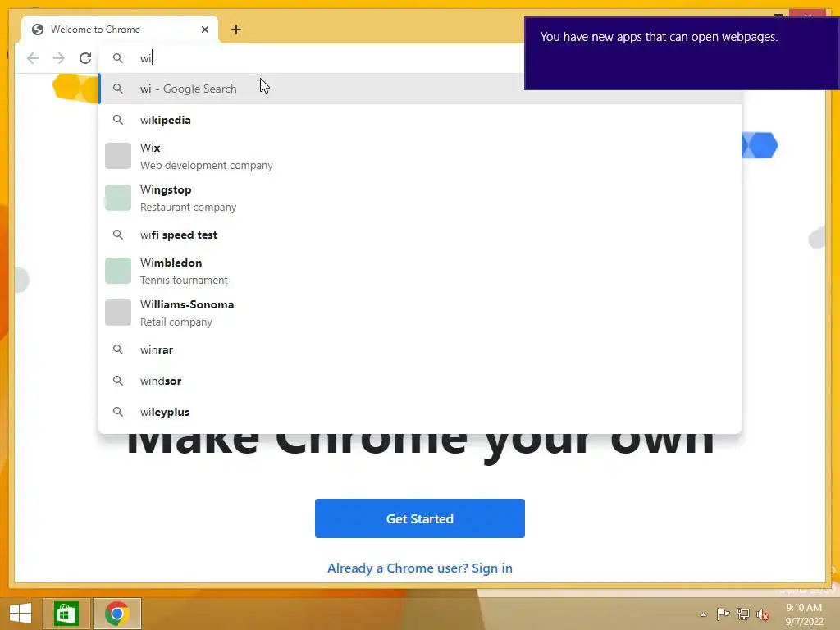Click the muted volume tray icon
Image resolution: width=840 pixels, height=630 pixels.
pos(763,614)
